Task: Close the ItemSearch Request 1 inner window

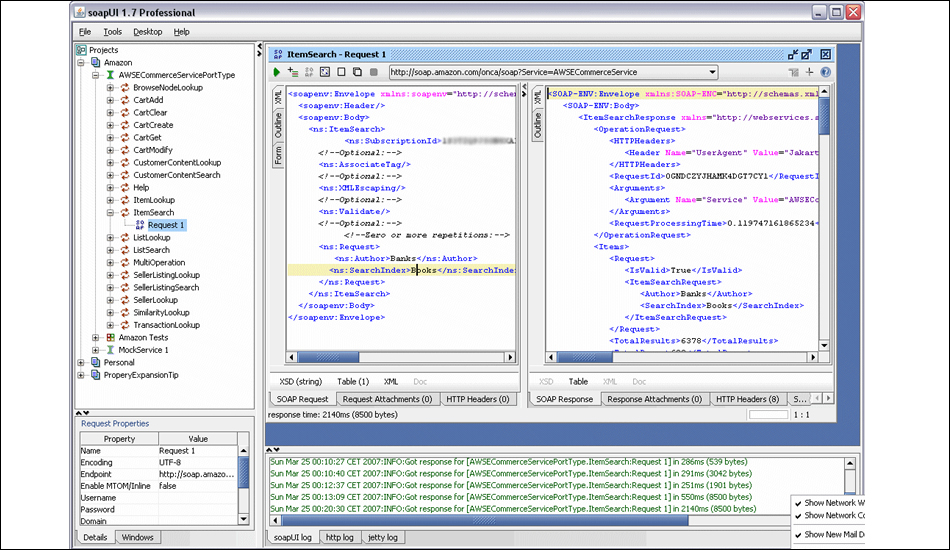Action: (x=825, y=55)
